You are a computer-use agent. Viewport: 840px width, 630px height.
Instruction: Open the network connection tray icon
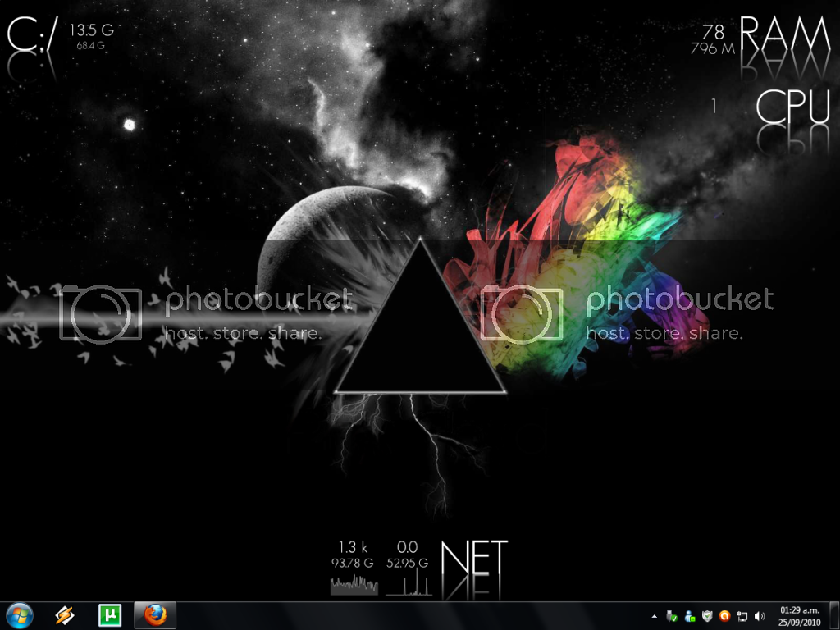tap(742, 615)
